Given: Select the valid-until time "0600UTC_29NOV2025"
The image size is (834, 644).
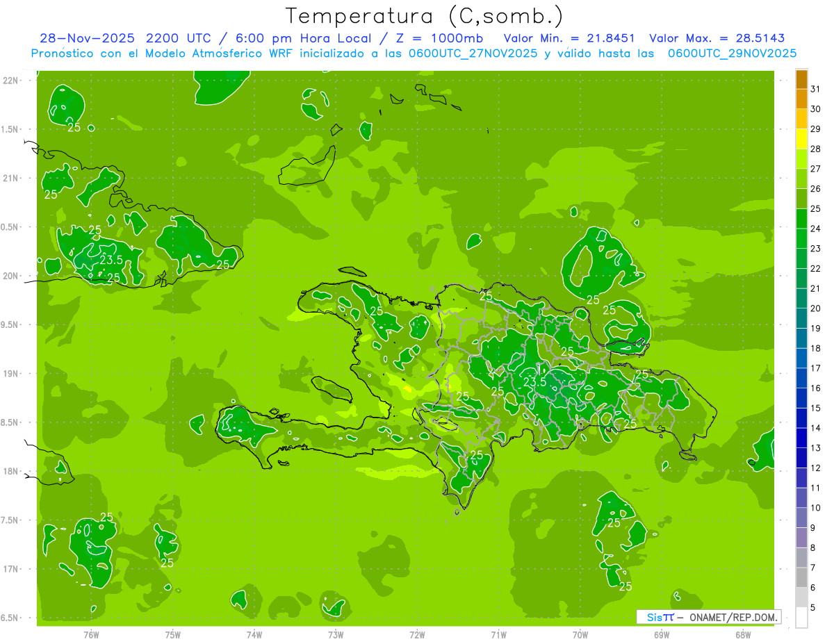Looking at the screenshot, I should coord(731,53).
